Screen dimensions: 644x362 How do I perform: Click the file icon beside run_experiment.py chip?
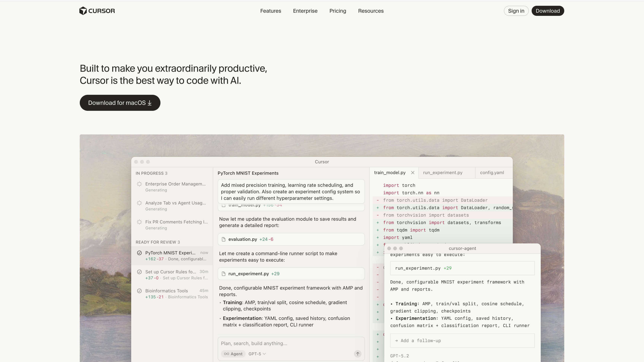(224, 274)
